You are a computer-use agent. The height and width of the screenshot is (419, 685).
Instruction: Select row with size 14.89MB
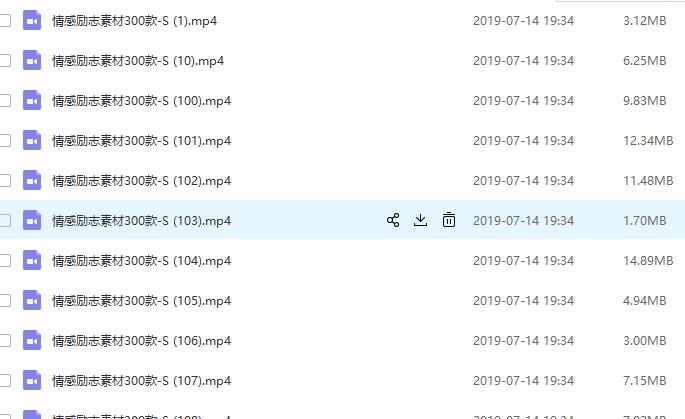pyautogui.click(x=342, y=260)
